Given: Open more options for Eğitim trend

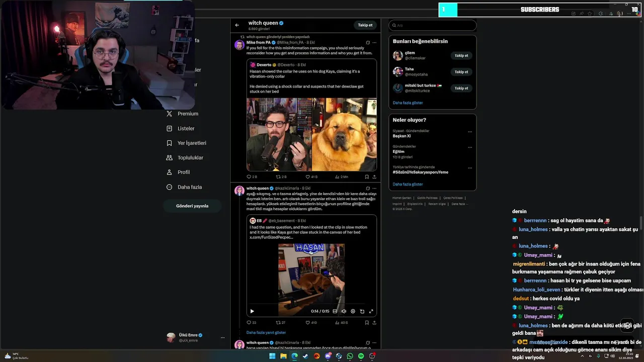Looking at the screenshot, I should [470, 147].
